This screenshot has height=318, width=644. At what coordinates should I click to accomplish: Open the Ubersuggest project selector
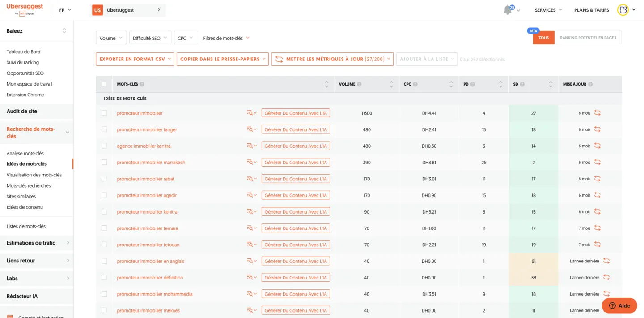pos(128,10)
